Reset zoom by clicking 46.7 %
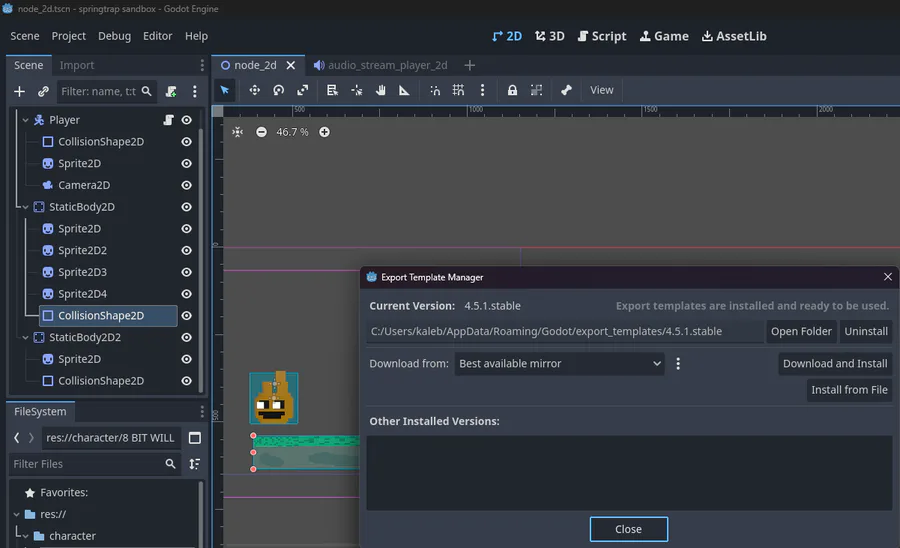The height and width of the screenshot is (548, 900). tap(292, 132)
